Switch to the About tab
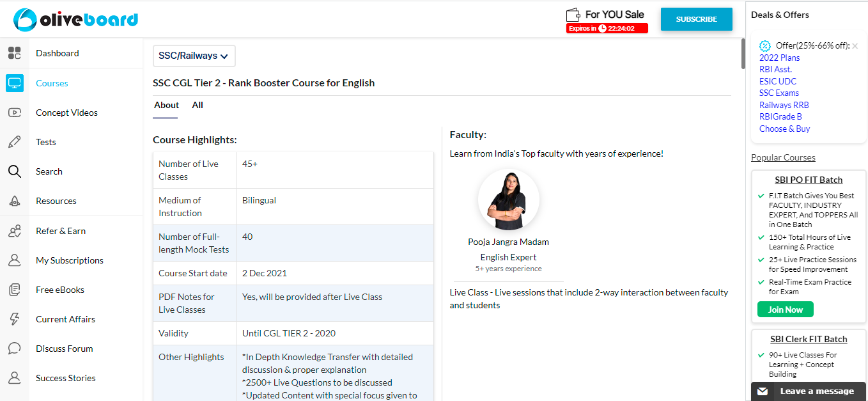868x401 pixels. (166, 105)
